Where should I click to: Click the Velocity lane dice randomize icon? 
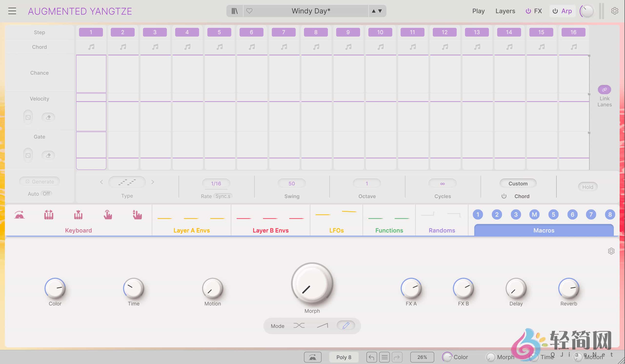[x=28, y=117]
